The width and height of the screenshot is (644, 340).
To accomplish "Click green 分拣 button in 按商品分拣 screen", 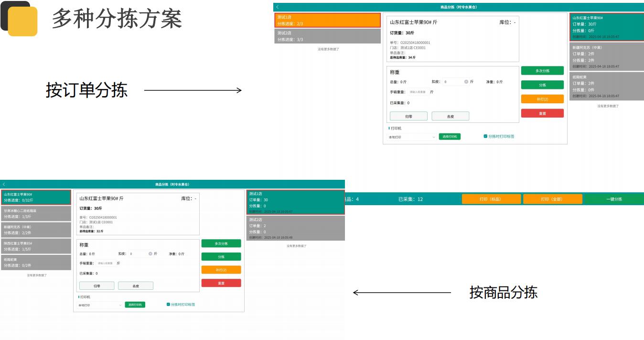I will pyautogui.click(x=221, y=257).
